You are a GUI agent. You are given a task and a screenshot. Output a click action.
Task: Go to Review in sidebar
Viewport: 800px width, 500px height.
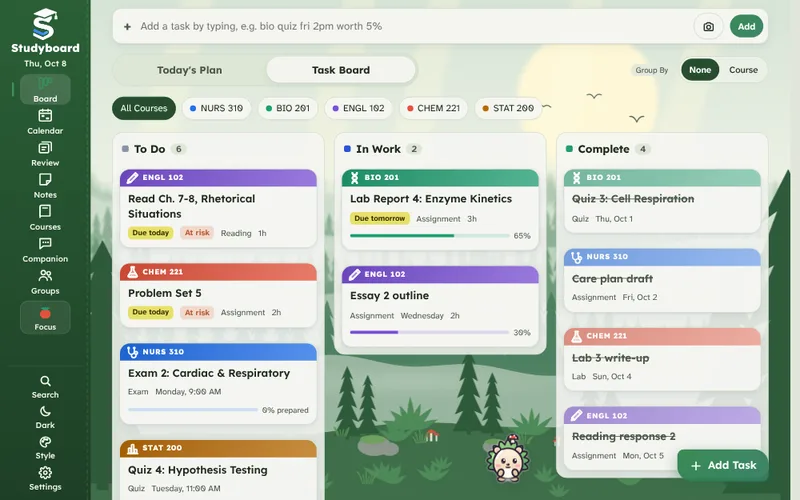(x=45, y=154)
